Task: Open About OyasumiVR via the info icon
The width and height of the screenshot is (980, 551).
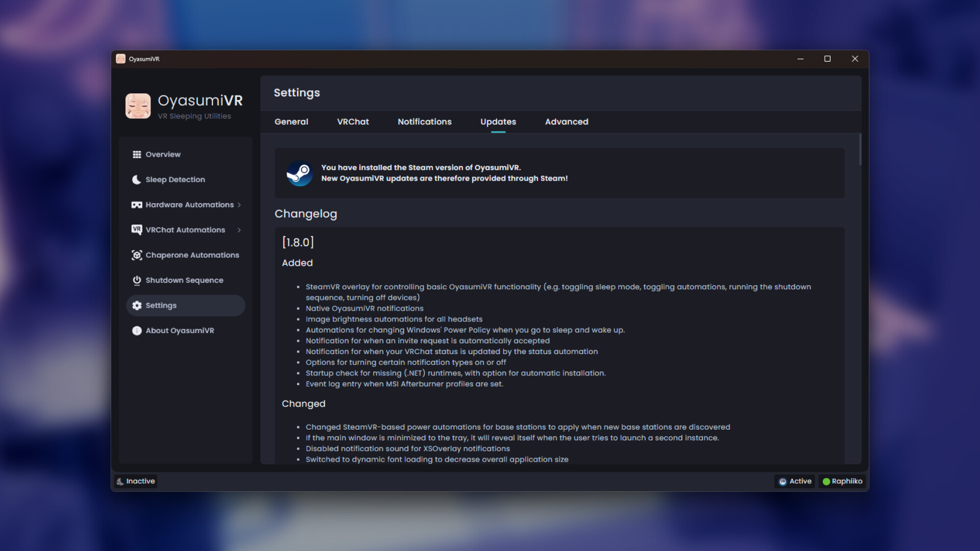Action: coord(136,331)
